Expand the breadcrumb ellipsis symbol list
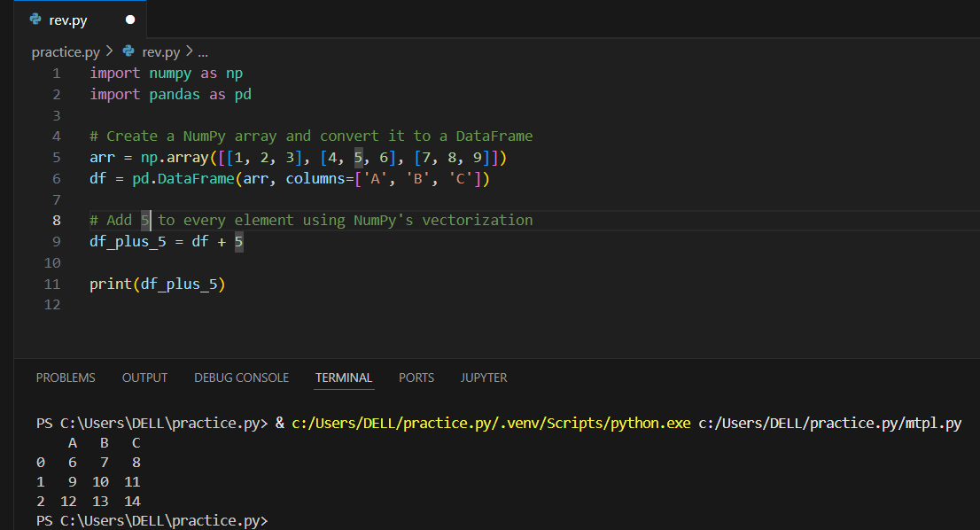Viewport: 980px width, 530px height. [x=203, y=52]
